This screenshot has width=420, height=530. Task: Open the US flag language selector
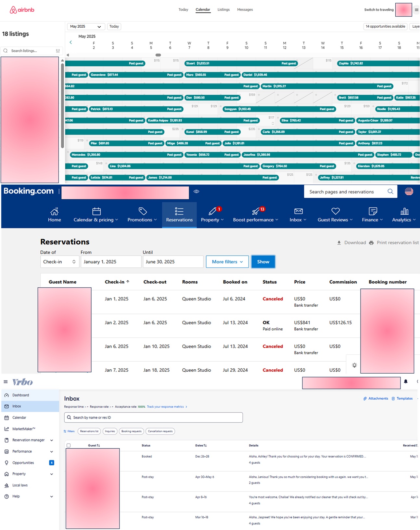409,192
